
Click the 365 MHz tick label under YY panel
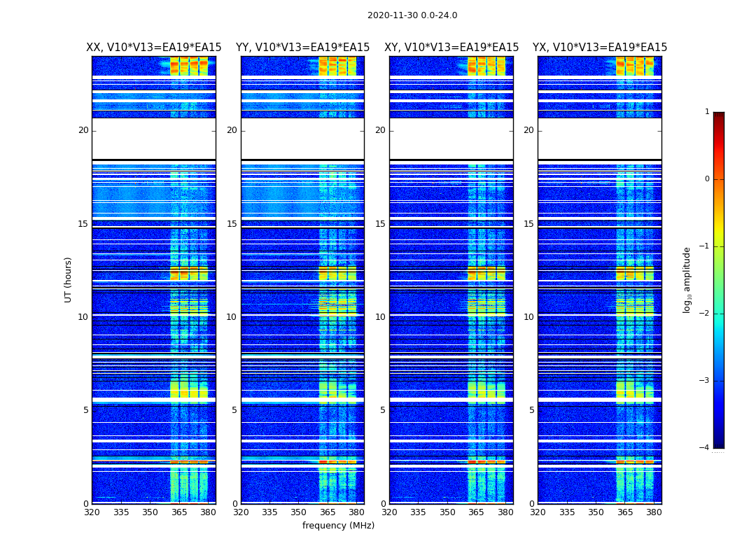[x=328, y=512]
